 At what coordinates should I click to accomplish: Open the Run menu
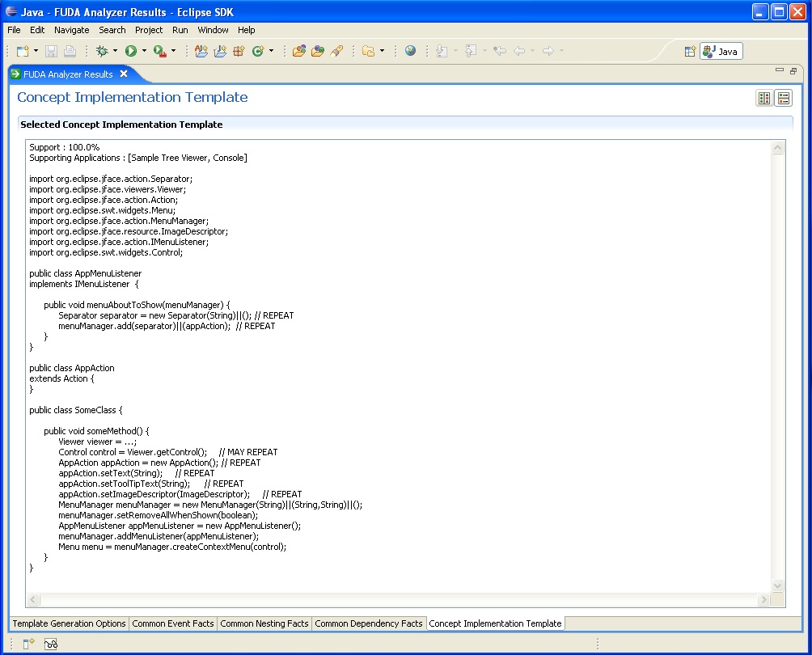180,30
